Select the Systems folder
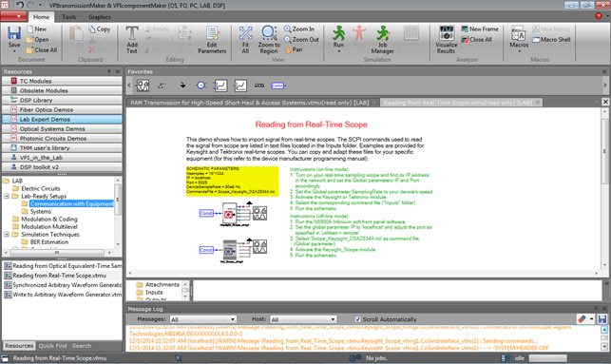Image resolution: width=611 pixels, height=364 pixels. [x=41, y=211]
